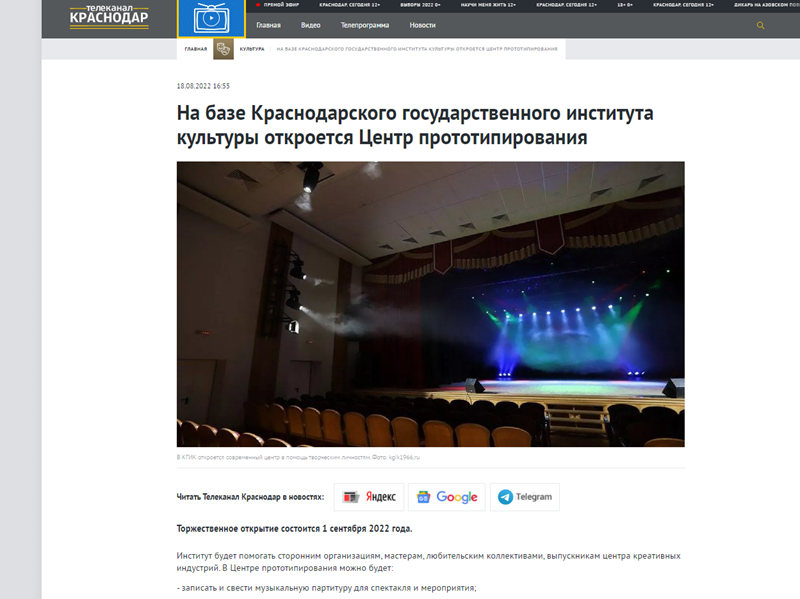
Task: Click 'Читать Телеканал Краснодар в новостях:' label
Action: click(250, 497)
